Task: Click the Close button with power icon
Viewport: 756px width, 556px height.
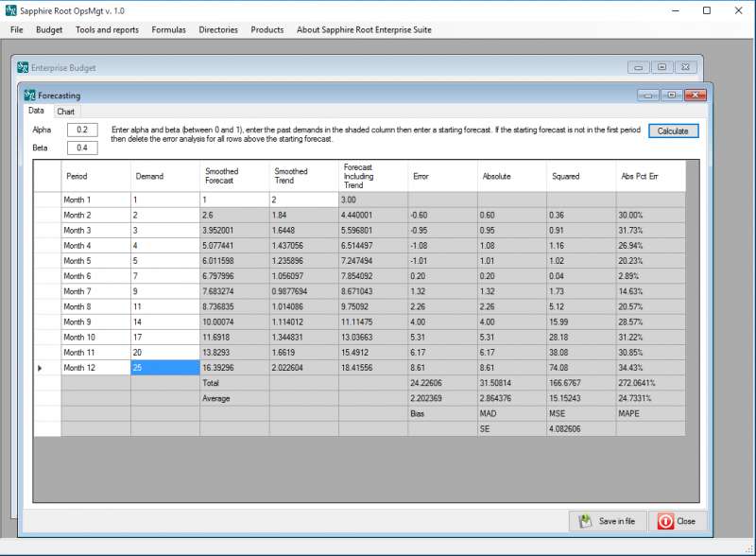Action: coord(678,521)
